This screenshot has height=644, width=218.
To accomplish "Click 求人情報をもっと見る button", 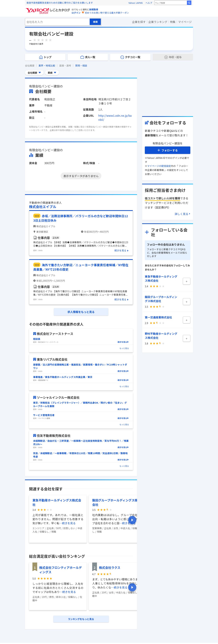I will point(81,312).
